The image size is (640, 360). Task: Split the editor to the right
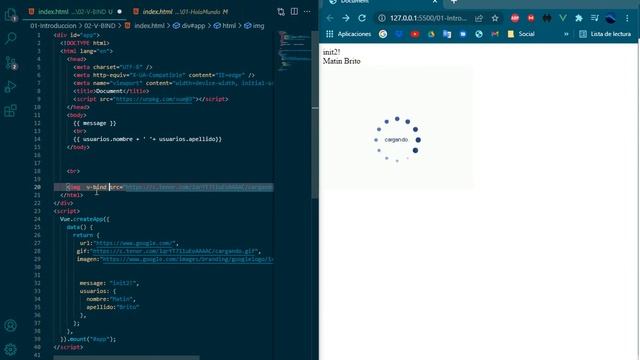coord(294,11)
